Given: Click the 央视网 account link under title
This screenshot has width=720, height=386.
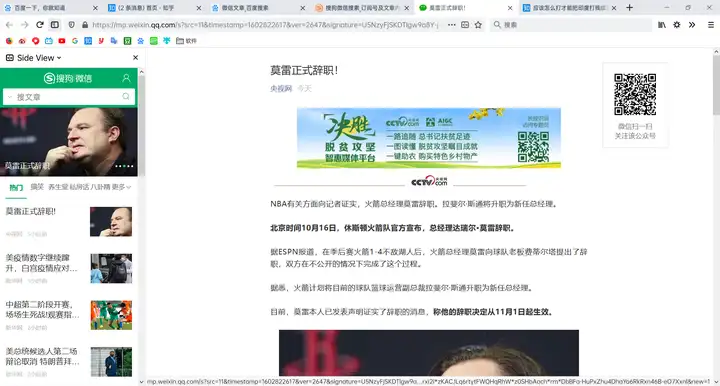Looking at the screenshot, I should coord(281,89).
